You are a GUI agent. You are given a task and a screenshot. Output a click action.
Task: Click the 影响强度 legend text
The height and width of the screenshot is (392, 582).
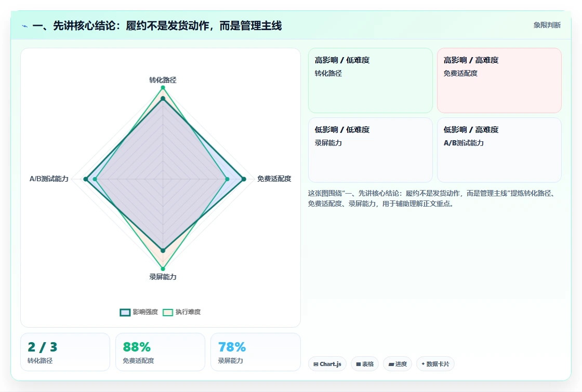coord(145,312)
